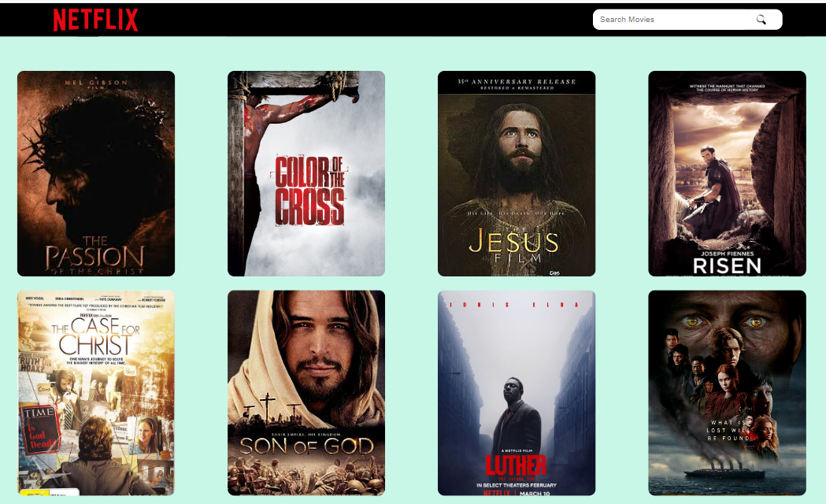Open The Case for Christ poster

96,392
